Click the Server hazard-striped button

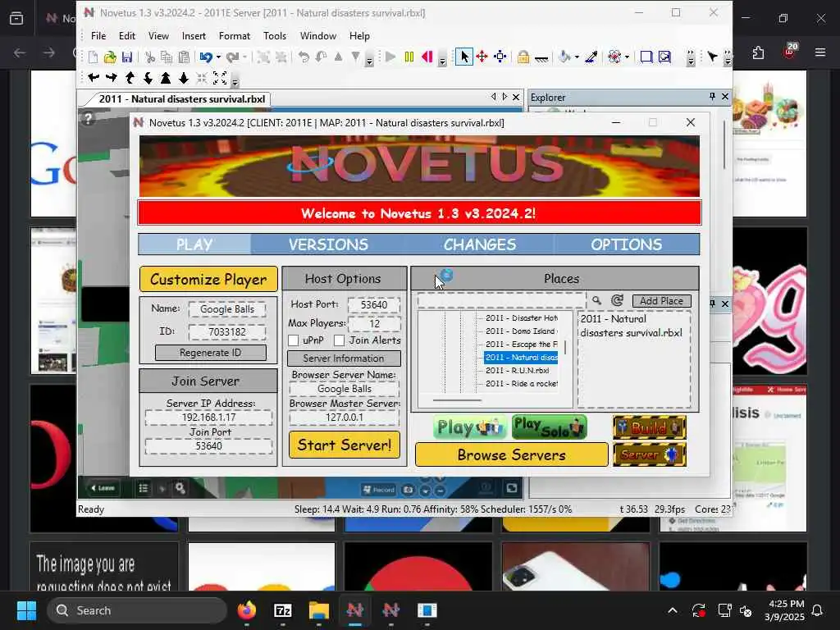(650, 454)
